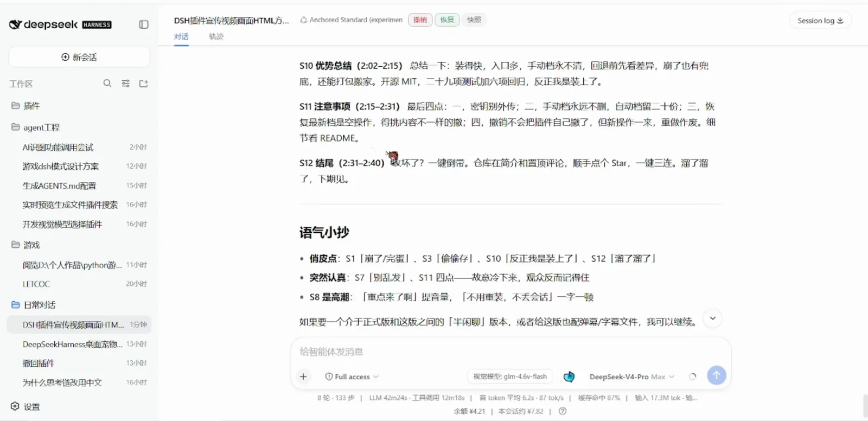Create new folder icon in workspace

click(x=144, y=84)
